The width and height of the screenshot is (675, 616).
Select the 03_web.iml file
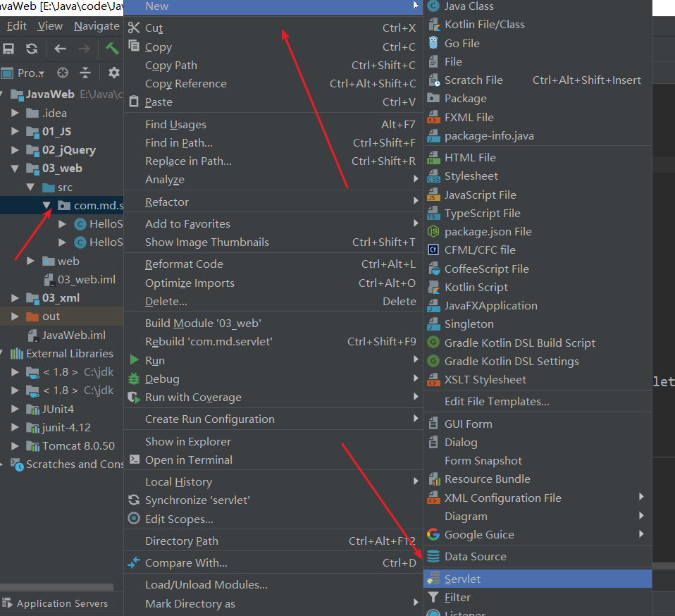tap(87, 279)
